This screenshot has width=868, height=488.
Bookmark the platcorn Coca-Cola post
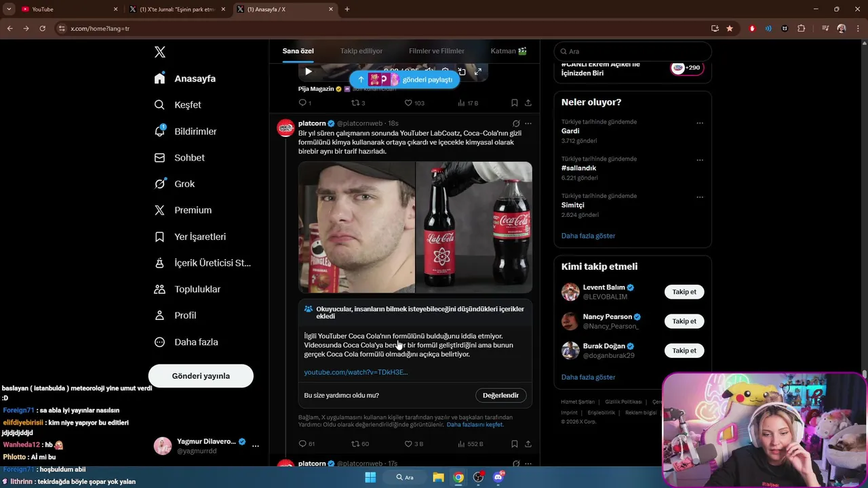click(x=514, y=444)
